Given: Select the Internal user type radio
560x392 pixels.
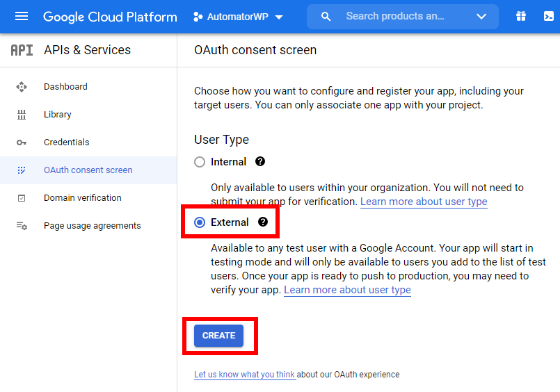Looking at the screenshot, I should [x=200, y=162].
